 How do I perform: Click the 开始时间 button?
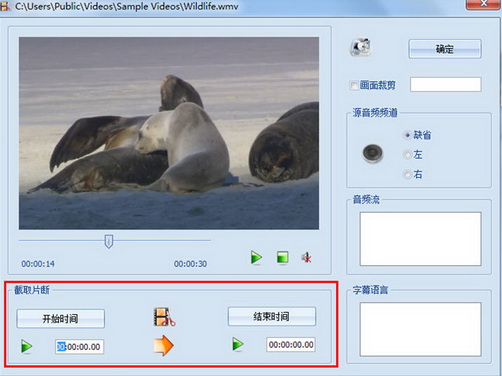[60, 319]
